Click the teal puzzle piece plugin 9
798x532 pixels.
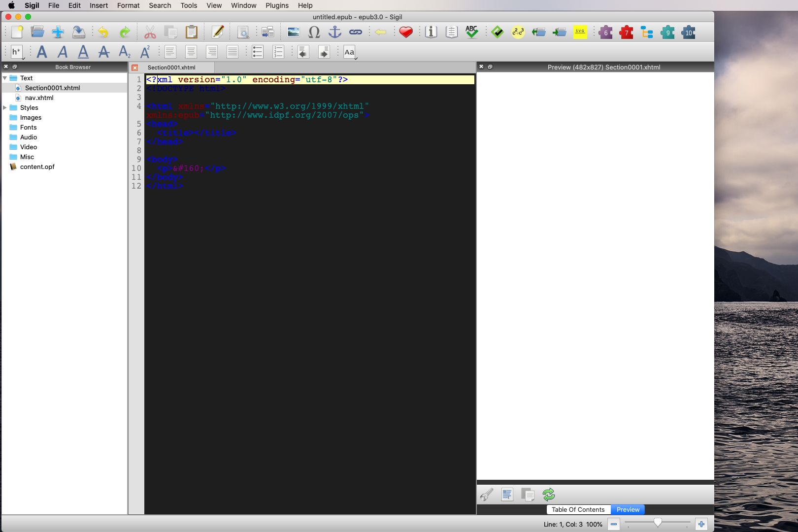click(x=668, y=33)
